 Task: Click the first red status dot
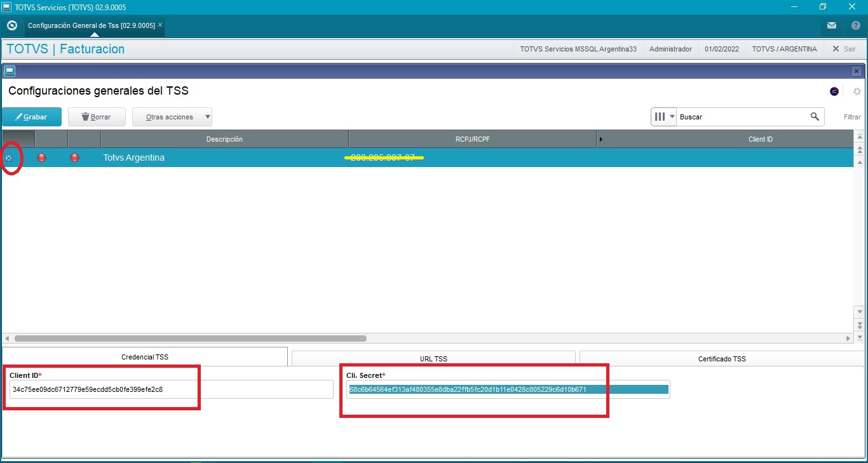(x=42, y=158)
